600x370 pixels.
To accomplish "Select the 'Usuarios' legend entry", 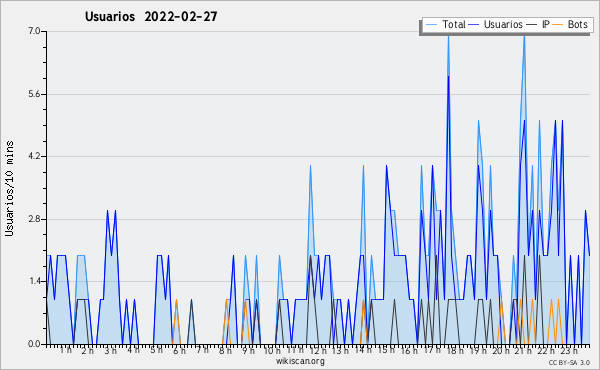I will [x=503, y=24].
